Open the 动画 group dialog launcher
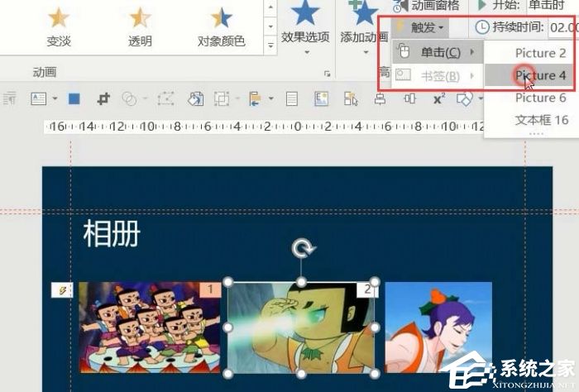579x392 pixels. (327, 74)
